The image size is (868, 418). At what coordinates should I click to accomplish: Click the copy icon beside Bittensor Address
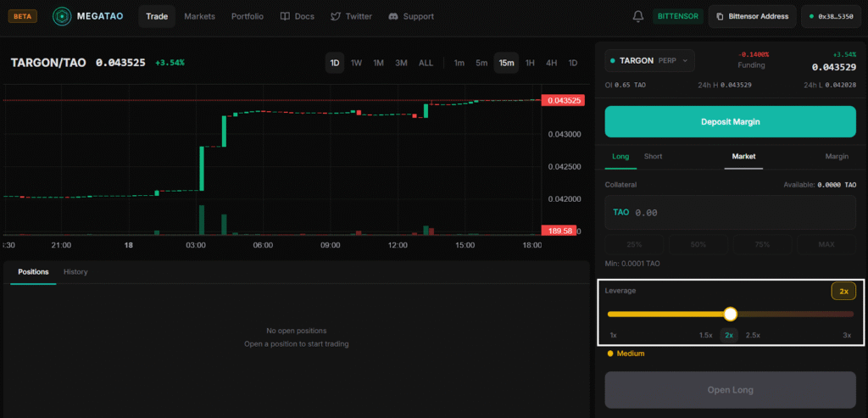(x=720, y=16)
